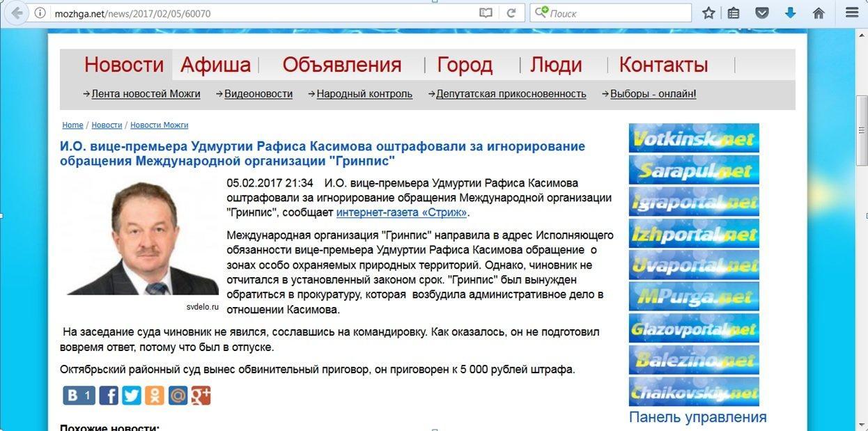Viewport: 868px width, 431px height.
Task: Go to the browser home page
Action: pyautogui.click(x=819, y=13)
